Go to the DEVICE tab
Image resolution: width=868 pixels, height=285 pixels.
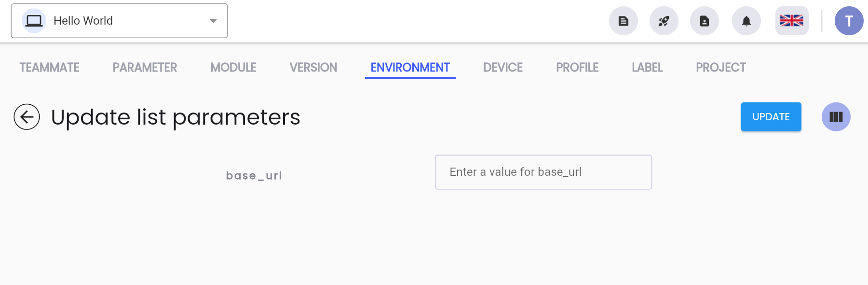click(503, 68)
